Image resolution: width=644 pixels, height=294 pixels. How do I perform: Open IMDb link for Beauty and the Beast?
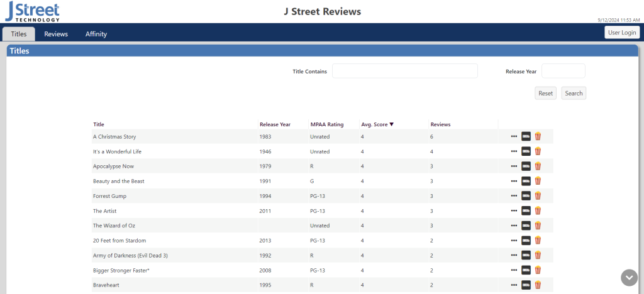pos(526,181)
